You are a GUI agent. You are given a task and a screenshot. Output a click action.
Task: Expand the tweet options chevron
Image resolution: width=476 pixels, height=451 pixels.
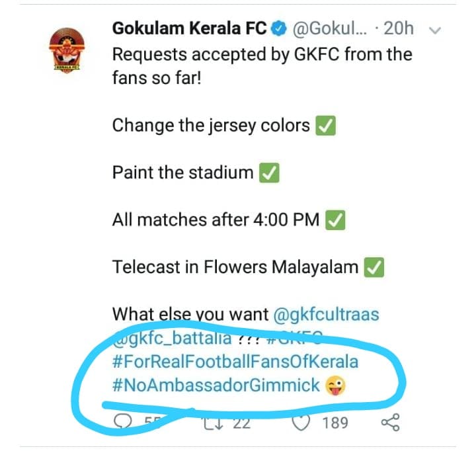tap(434, 29)
